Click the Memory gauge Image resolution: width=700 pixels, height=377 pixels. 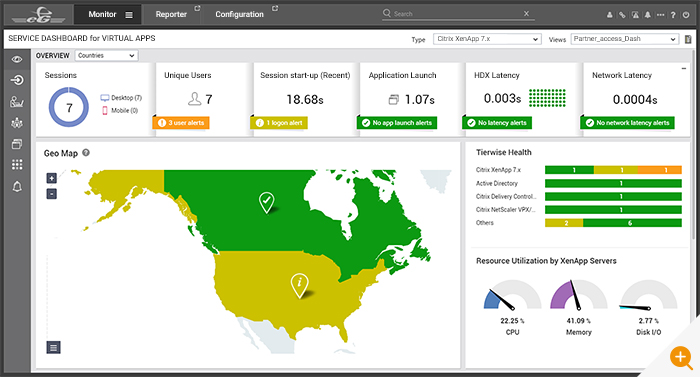click(579, 295)
